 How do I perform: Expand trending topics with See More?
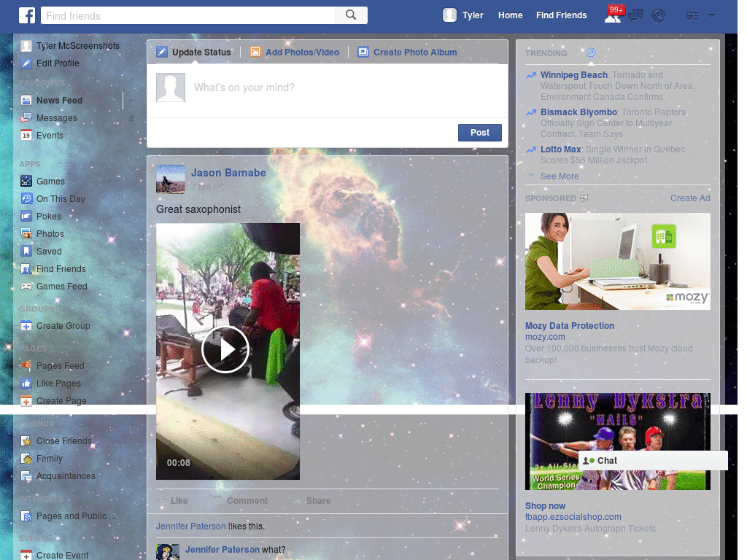[560, 176]
